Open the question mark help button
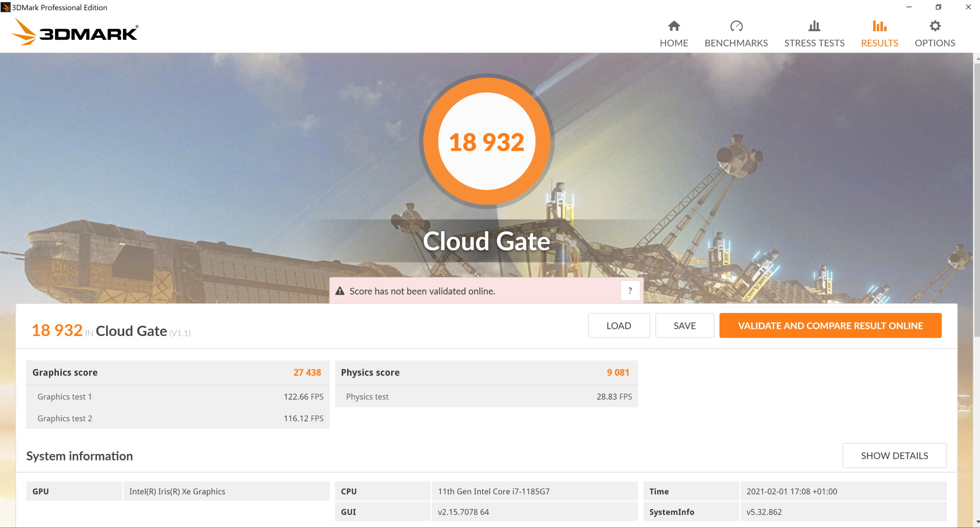This screenshot has width=980, height=528. (x=630, y=291)
